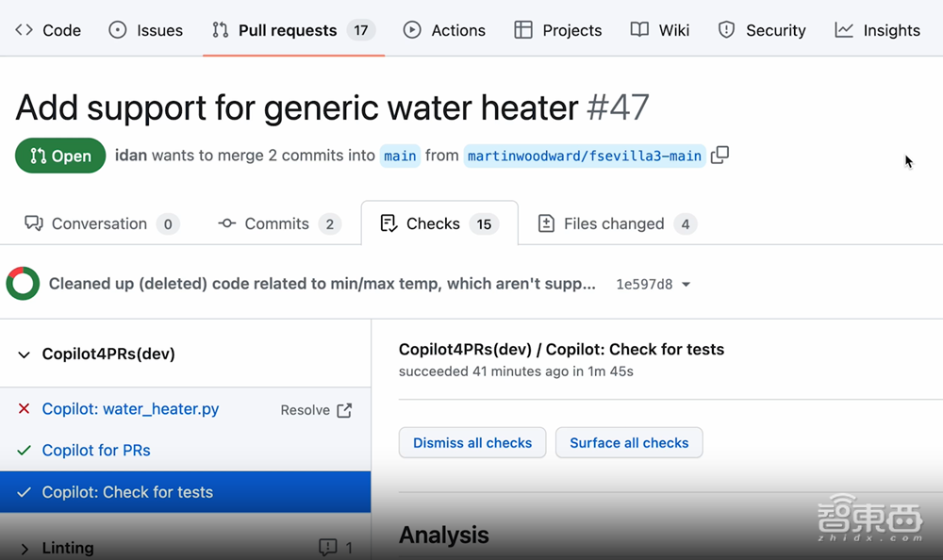Select the Copilot: Check for tests item
943x560 pixels.
pos(127,492)
